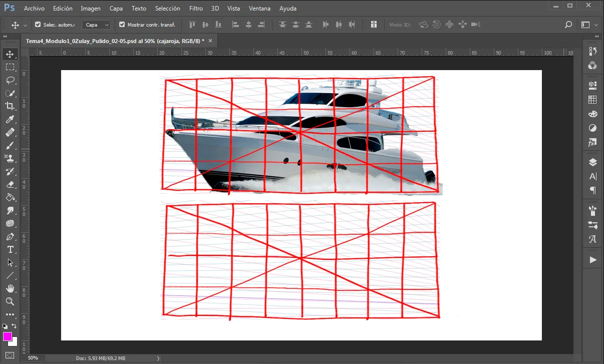Open the Imagen menu

coord(91,9)
